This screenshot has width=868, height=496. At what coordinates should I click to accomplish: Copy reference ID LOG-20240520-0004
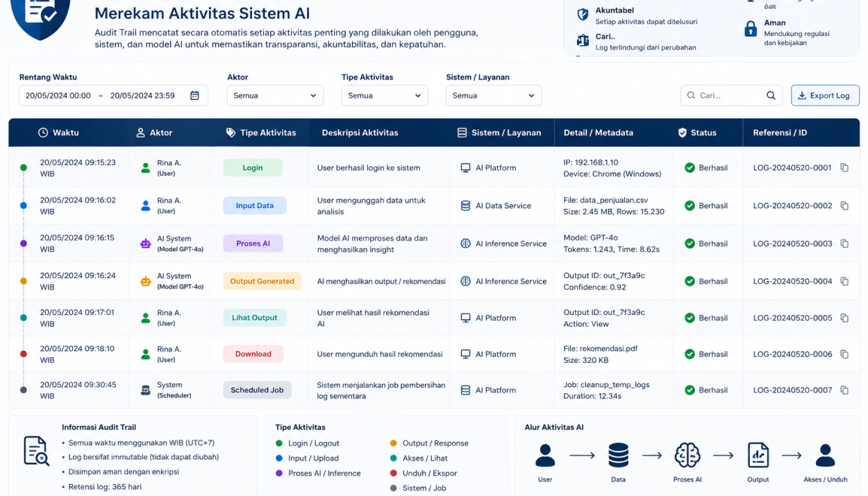pyautogui.click(x=844, y=282)
